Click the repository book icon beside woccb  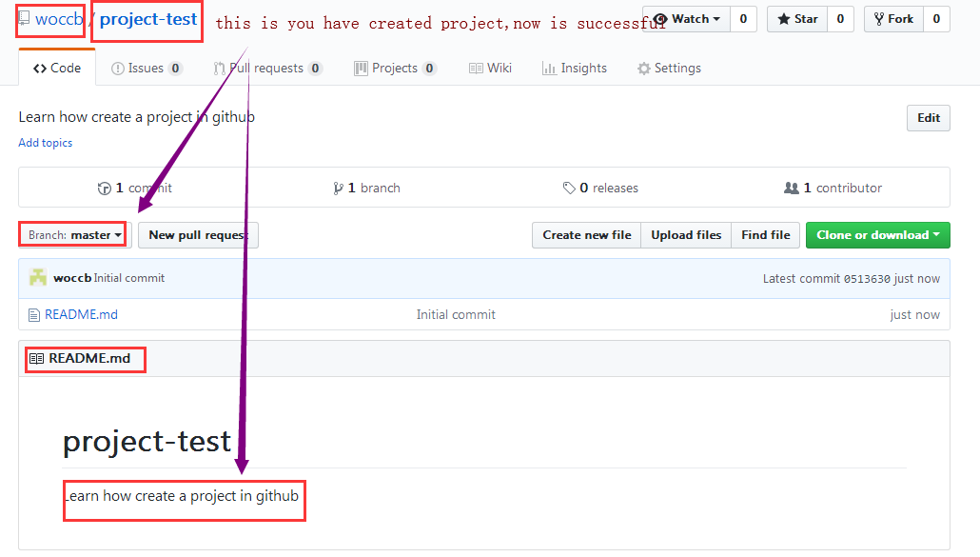(25, 18)
